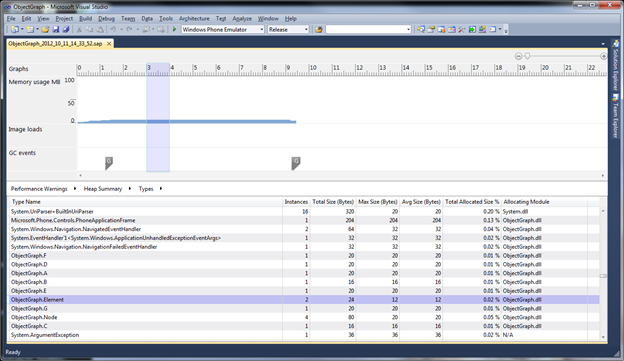Screen dimensions: 624x361
Task: Click the Team Explorer toolbar icon
Action: pyautogui.click(x=482, y=29)
